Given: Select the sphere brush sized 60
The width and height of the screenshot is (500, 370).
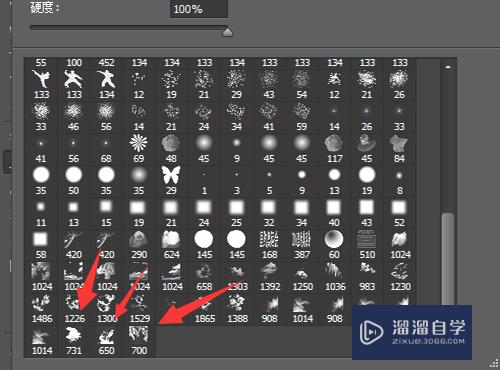Looking at the screenshot, I should [334, 239].
